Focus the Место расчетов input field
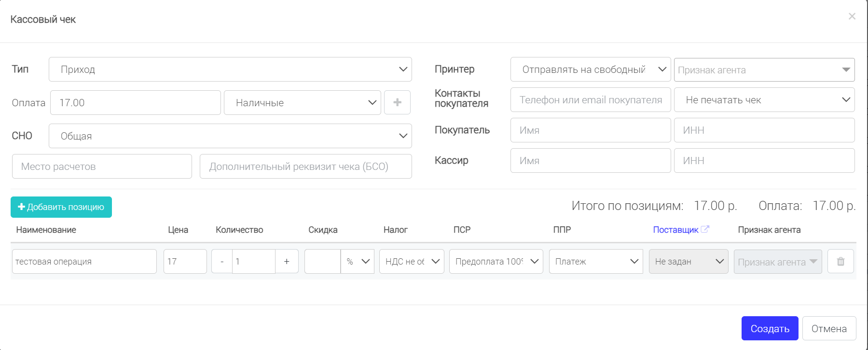Screen dimensions: 868x350 (x=102, y=166)
